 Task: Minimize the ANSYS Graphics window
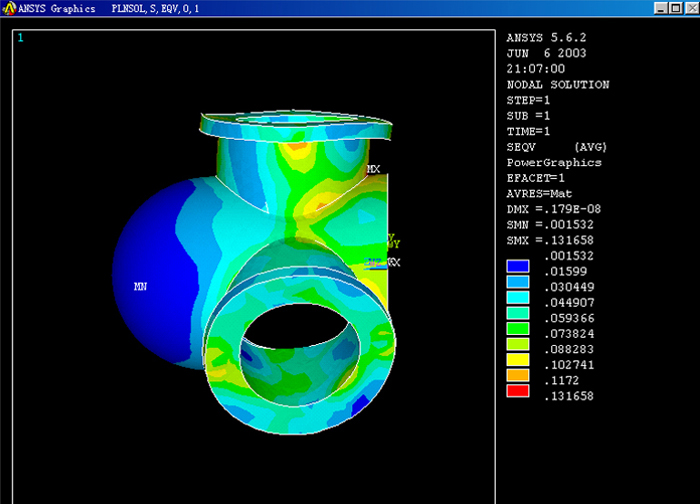[x=661, y=8]
